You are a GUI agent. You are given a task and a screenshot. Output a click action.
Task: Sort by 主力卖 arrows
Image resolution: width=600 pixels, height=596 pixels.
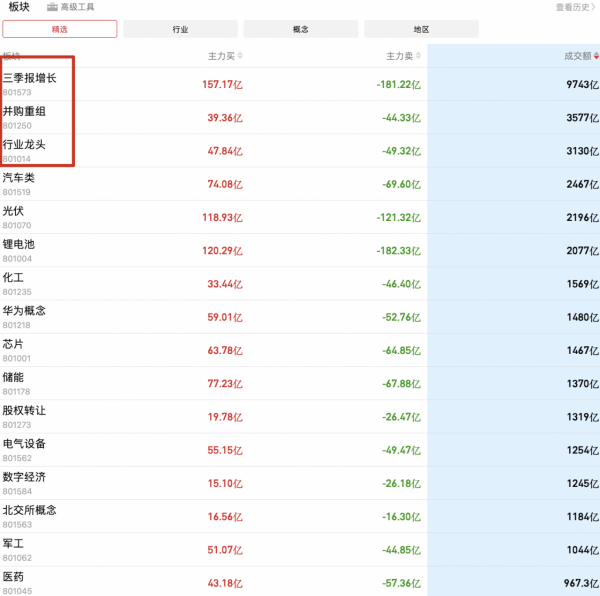[418, 56]
